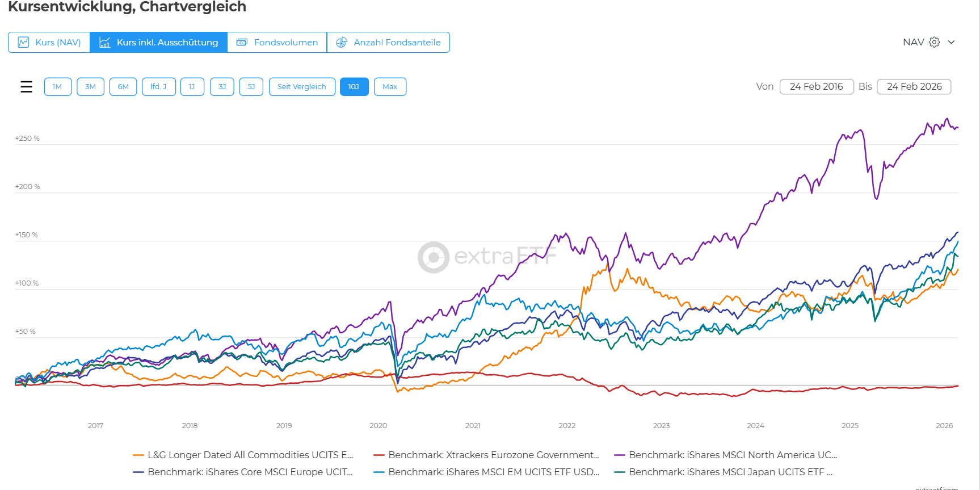Click the Kurs (NAV) line chart icon
Screen dimensions: 980x490
pos(23,43)
